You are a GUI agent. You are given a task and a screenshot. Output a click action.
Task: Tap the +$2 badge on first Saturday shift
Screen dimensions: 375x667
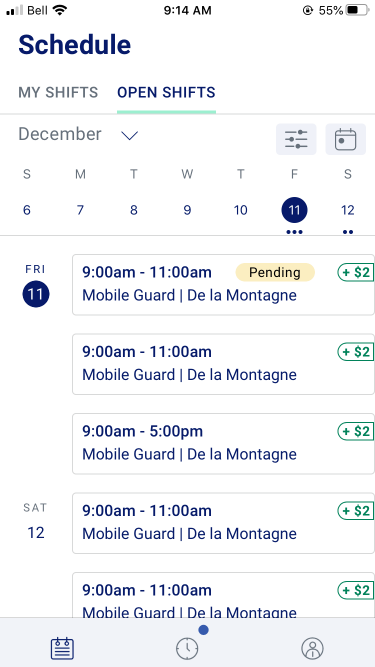coord(356,510)
